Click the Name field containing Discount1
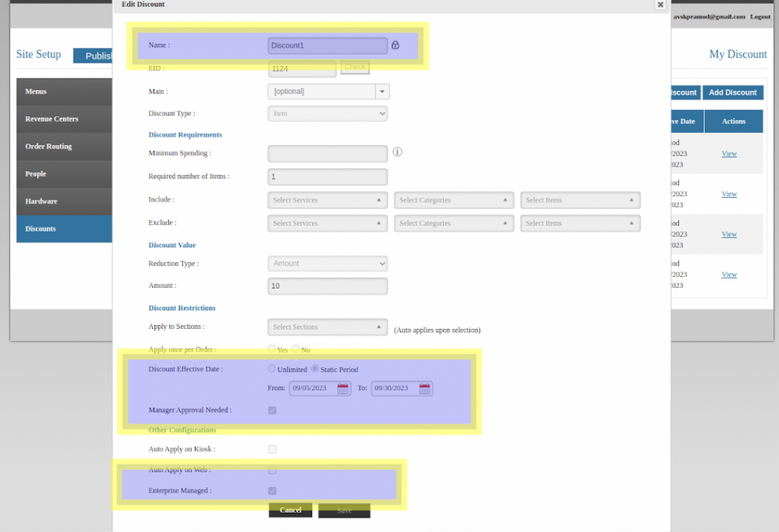The image size is (779, 532). click(x=327, y=46)
